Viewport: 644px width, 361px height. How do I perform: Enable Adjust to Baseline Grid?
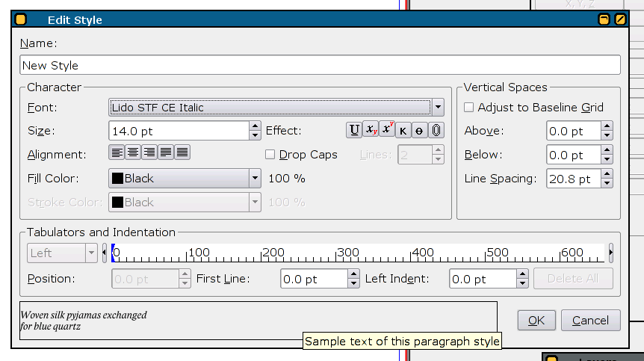[x=469, y=108]
